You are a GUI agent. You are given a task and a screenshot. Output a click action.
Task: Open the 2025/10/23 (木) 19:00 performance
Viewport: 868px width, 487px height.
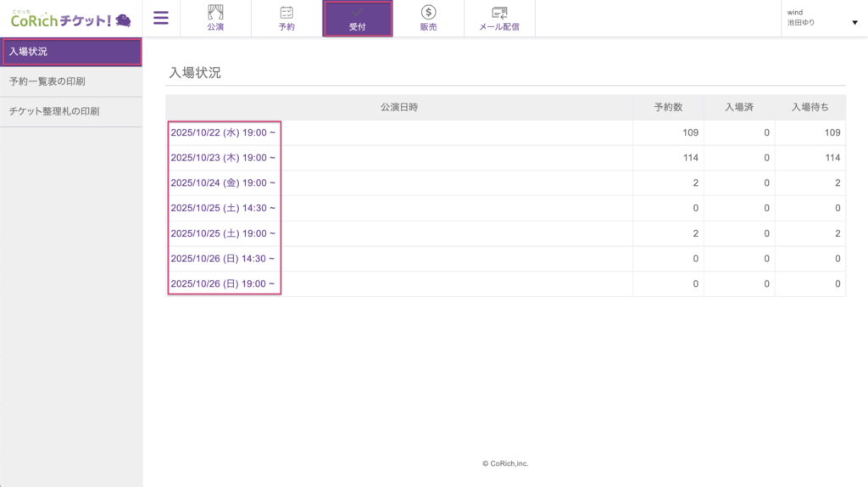[x=223, y=158]
